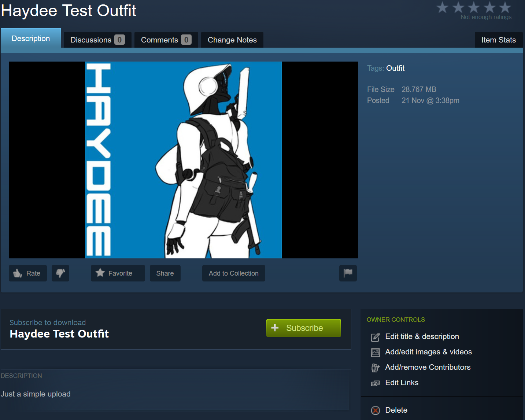Click the contributors icon in Owner Controls
Screen dimensions: 525x420
pos(376,368)
